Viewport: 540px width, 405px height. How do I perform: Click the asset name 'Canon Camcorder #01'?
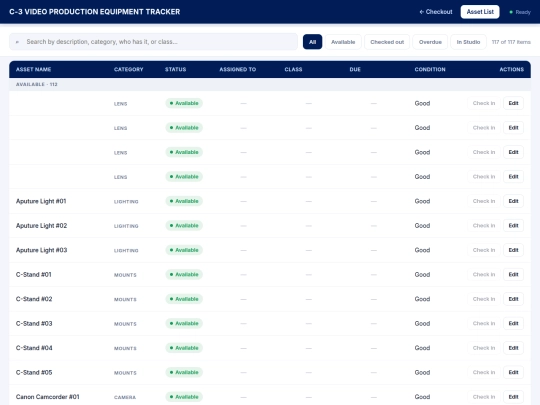(x=48, y=397)
